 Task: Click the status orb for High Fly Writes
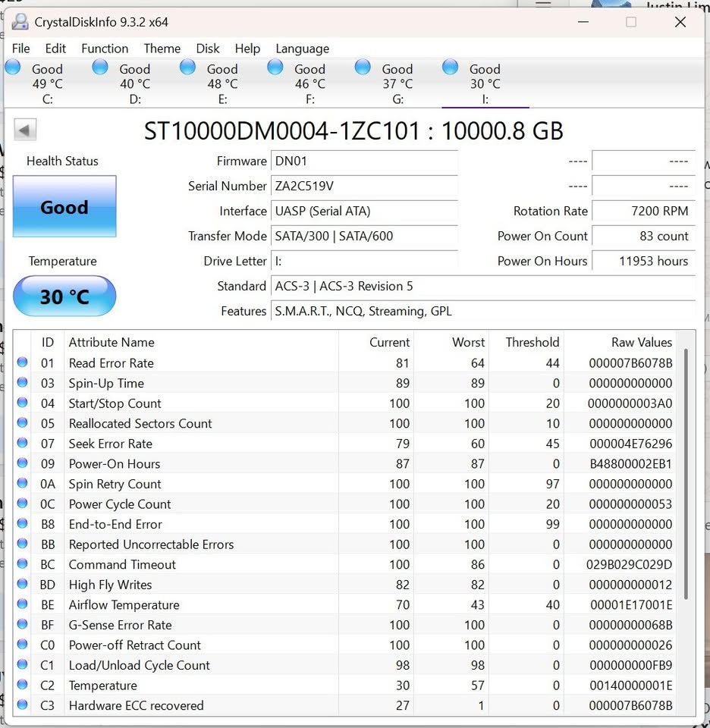click(22, 584)
